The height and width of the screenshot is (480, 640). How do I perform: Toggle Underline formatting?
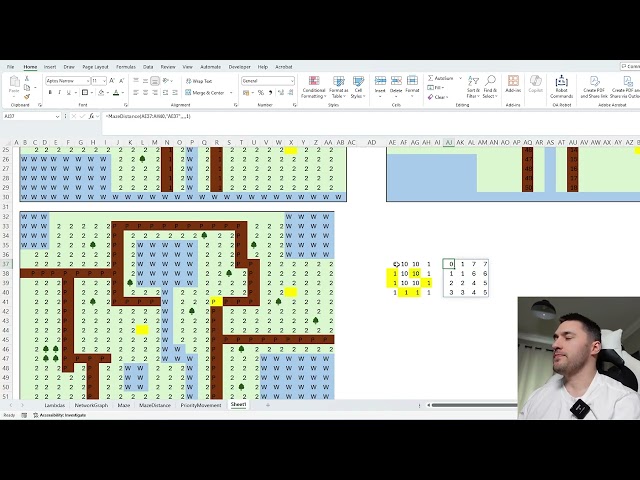69,93
